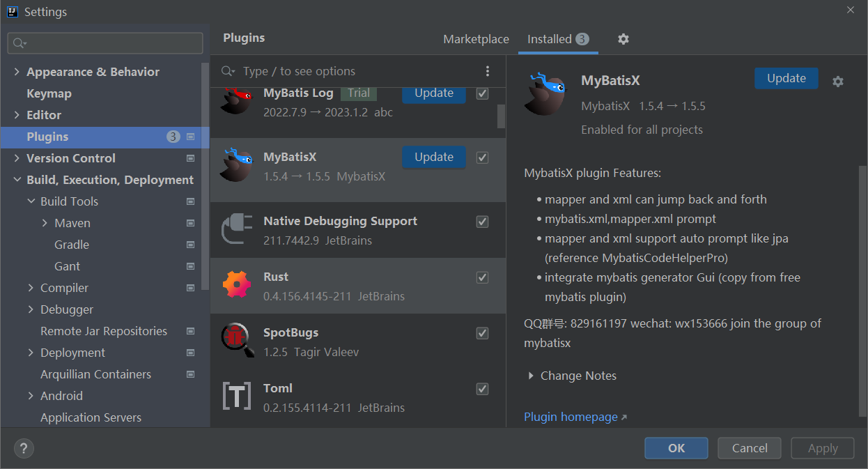
Task: Update the MyBatis Log plugin
Action: [434, 93]
